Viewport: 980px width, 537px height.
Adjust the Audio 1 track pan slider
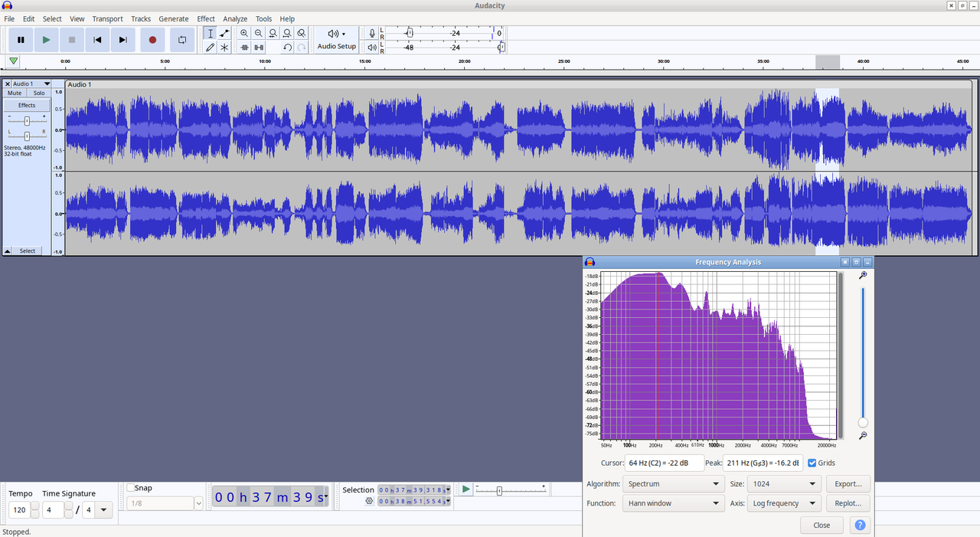27,136
